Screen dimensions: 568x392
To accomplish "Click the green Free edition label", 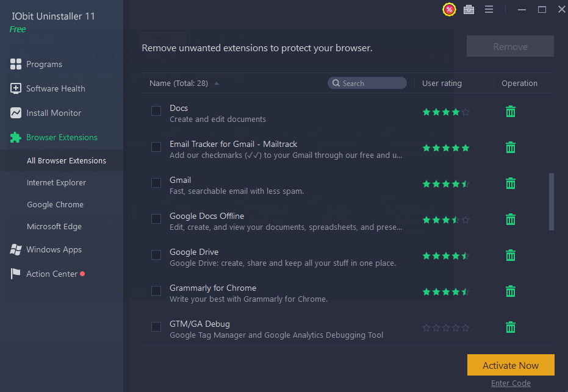I will point(18,29).
